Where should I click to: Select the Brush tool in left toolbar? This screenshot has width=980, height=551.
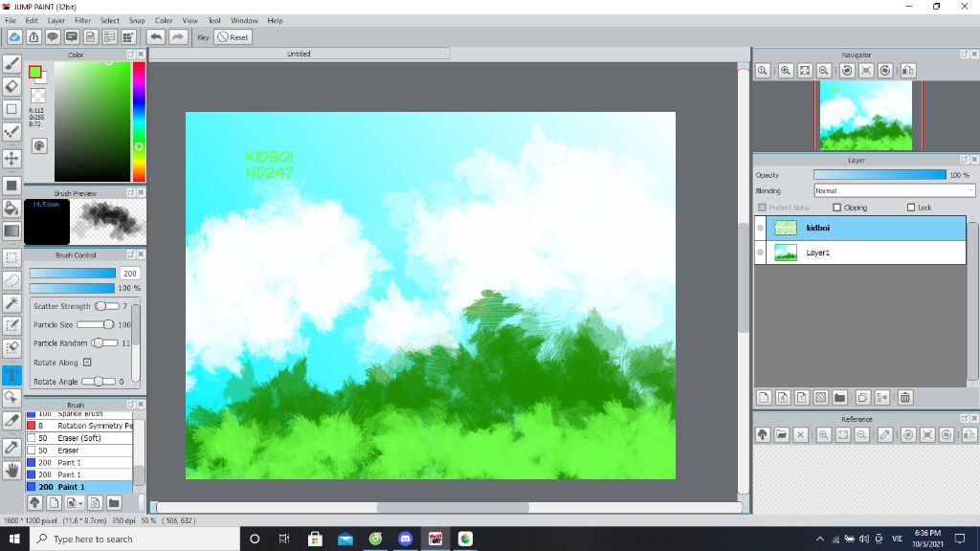(11, 64)
